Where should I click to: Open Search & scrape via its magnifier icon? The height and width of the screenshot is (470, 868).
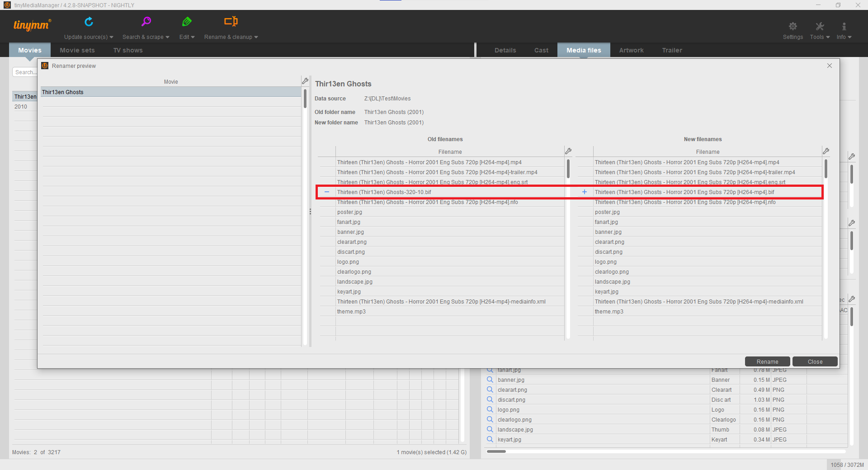pyautogui.click(x=146, y=21)
